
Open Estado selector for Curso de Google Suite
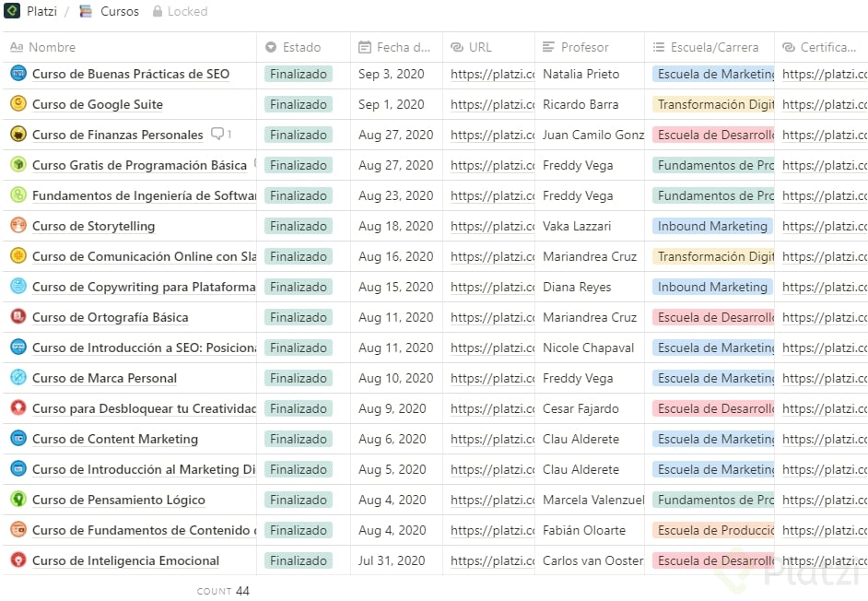pos(299,104)
